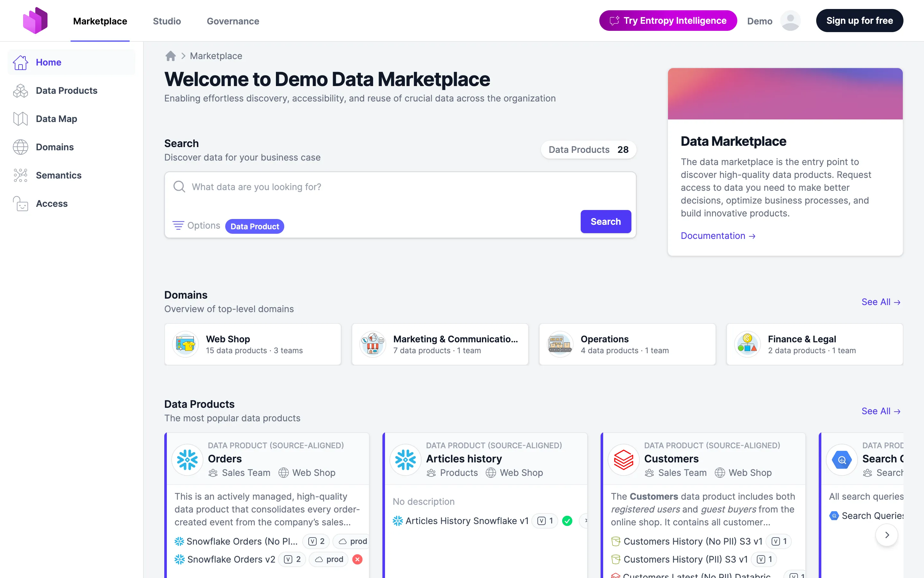Open the Documentation link
The image size is (924, 578).
click(x=718, y=236)
